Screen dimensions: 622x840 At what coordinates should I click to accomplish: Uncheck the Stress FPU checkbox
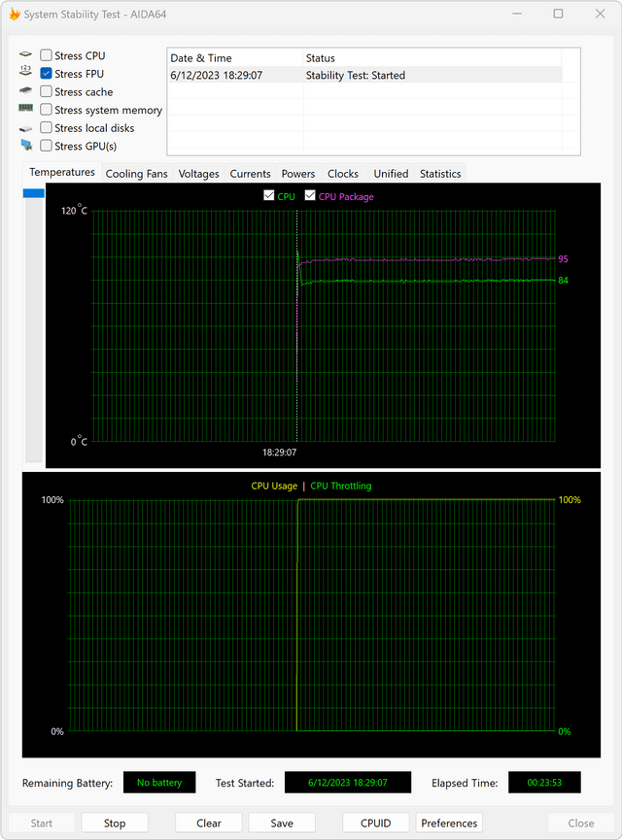click(46, 74)
